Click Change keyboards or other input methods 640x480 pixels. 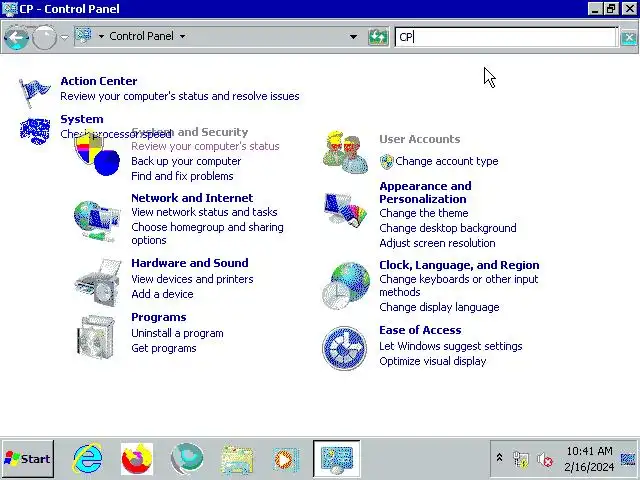[x=459, y=285]
